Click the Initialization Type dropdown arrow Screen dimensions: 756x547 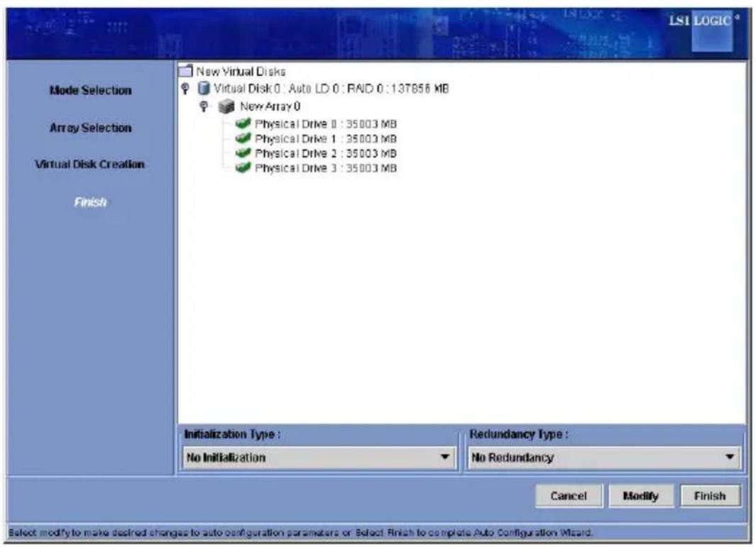pyautogui.click(x=445, y=457)
